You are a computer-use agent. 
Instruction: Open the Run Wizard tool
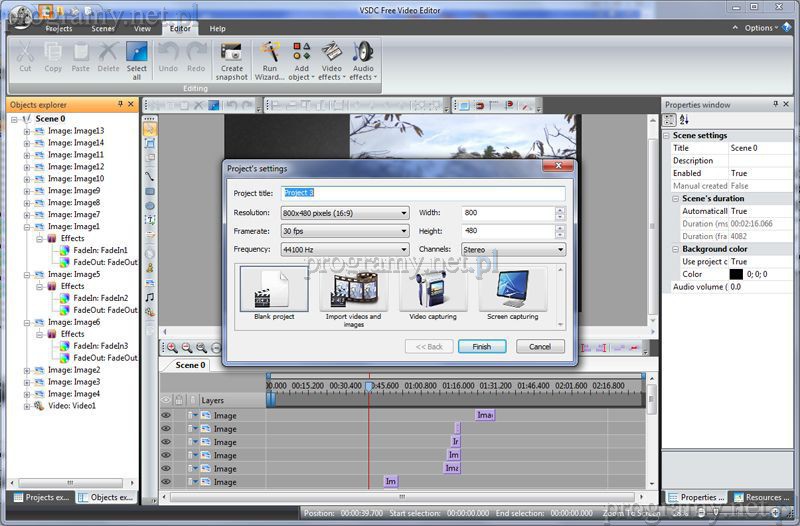269,60
